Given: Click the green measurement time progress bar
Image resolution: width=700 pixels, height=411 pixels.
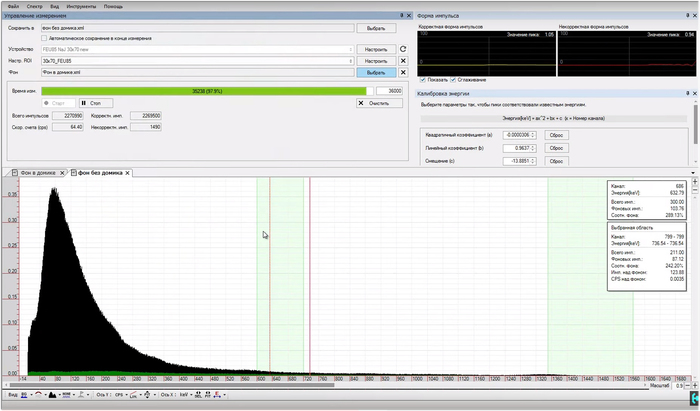Looking at the screenshot, I should (205, 90).
